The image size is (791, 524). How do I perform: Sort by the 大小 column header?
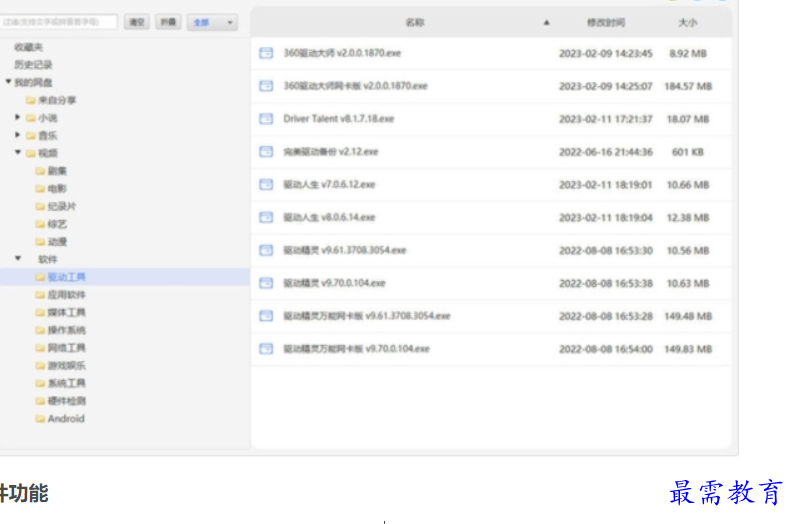(688, 23)
